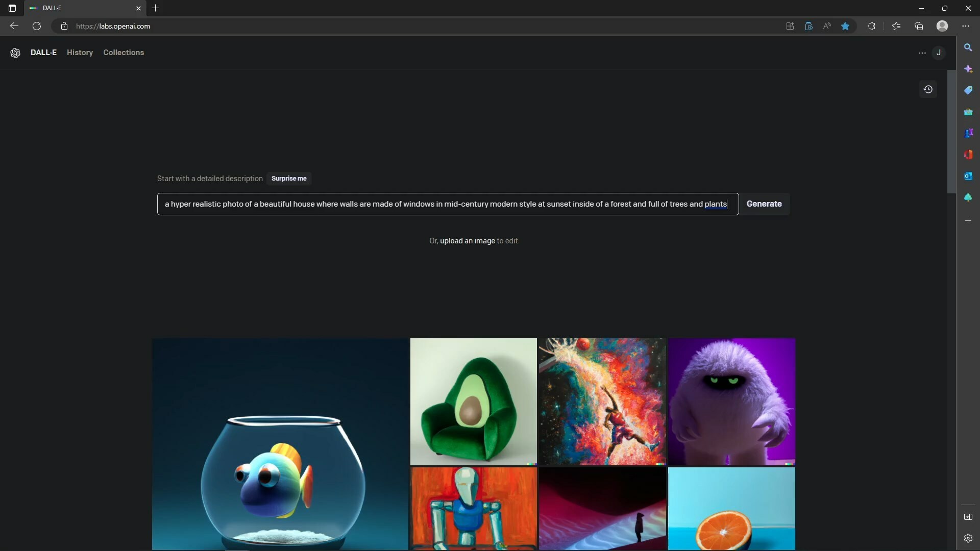980x551 pixels.
Task: Open the Collections icon in toolbar
Action: 919,26
